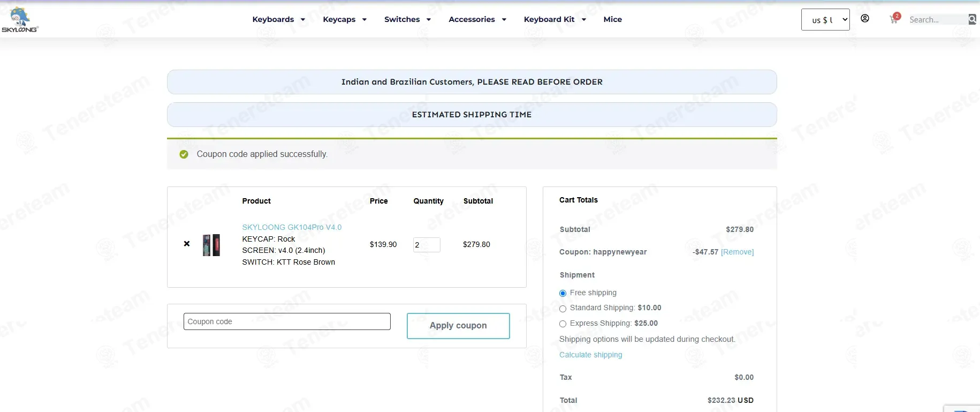Select the Free shipping option
This screenshot has width=980, height=412.
click(x=563, y=293)
